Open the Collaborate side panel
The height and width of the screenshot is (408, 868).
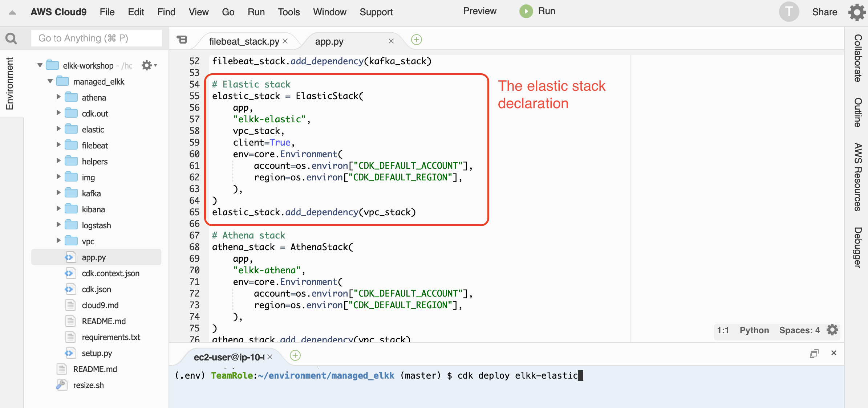(x=857, y=58)
